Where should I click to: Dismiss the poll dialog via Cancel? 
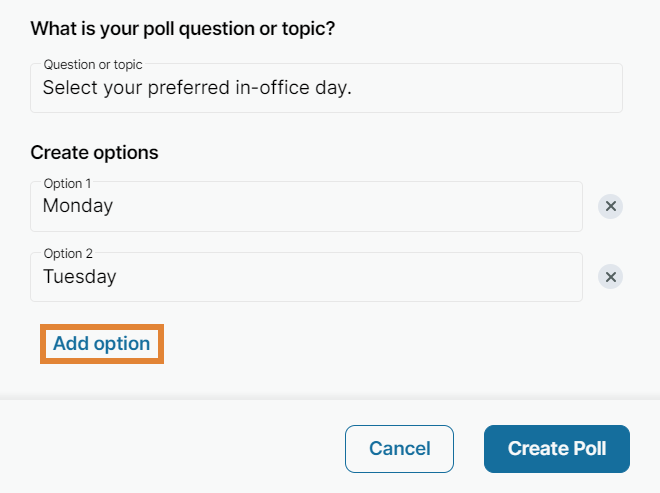[x=399, y=449]
